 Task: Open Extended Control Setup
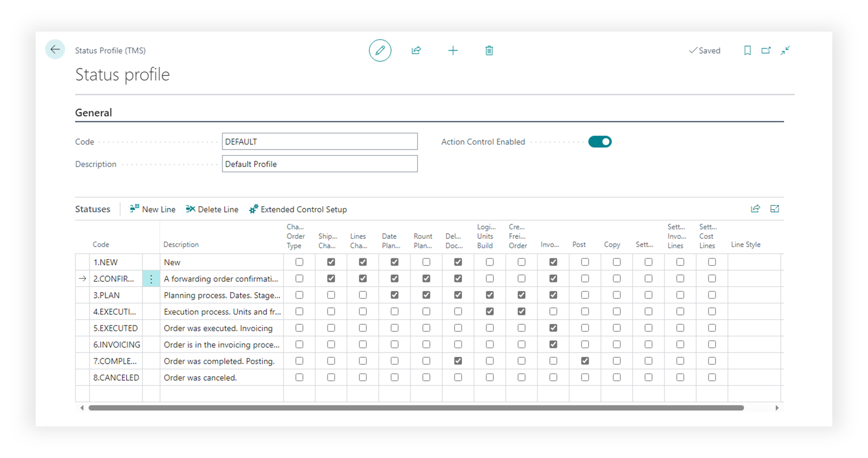click(x=298, y=209)
